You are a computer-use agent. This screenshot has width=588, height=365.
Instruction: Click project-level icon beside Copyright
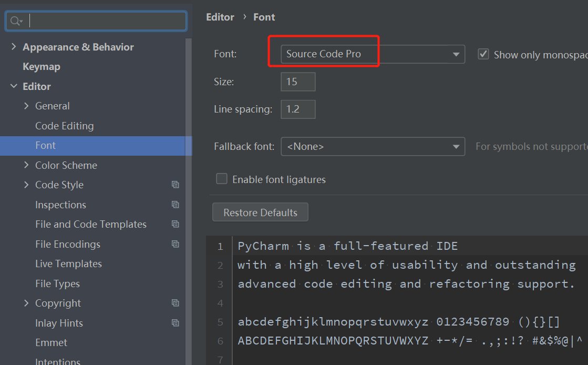click(x=176, y=303)
